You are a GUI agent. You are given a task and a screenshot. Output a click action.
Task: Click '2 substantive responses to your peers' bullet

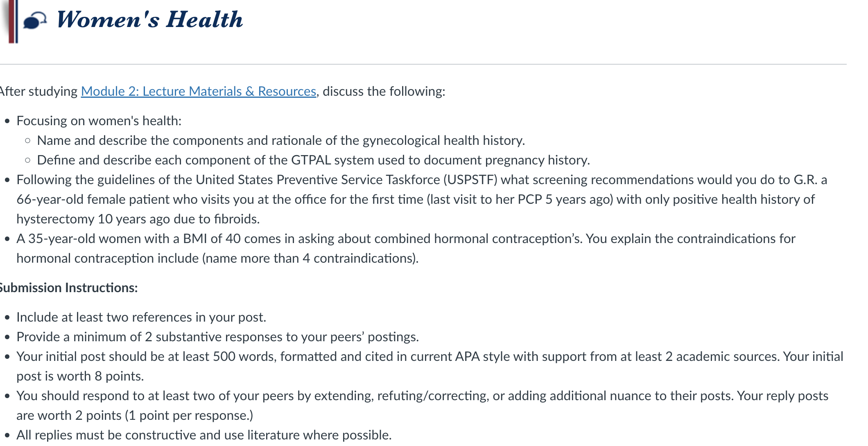point(217,337)
